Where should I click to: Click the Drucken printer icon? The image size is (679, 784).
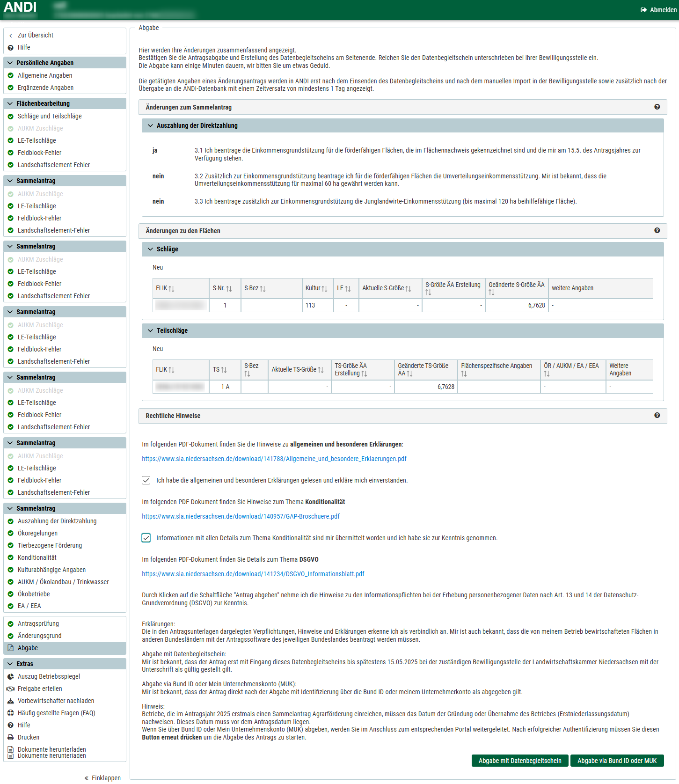(x=10, y=737)
